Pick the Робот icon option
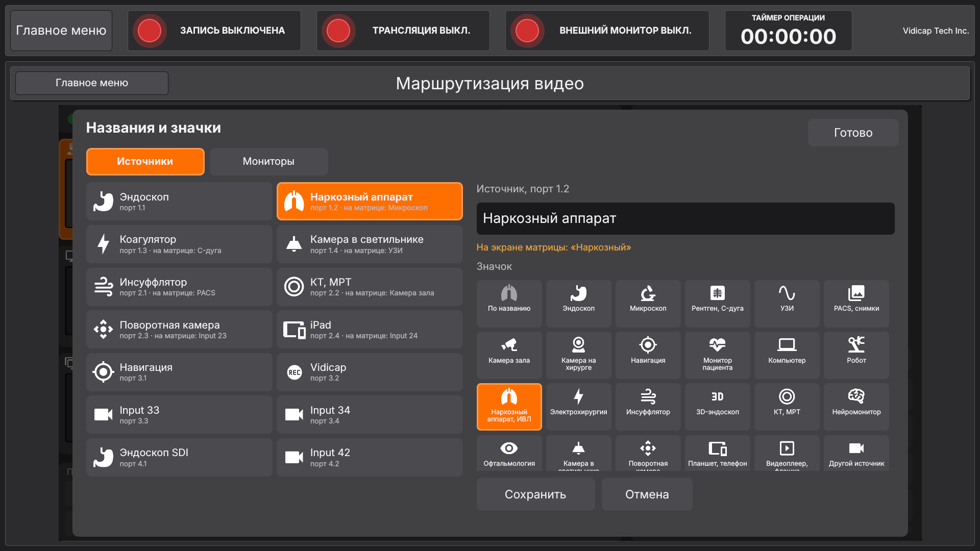This screenshot has width=980, height=551. click(x=856, y=355)
